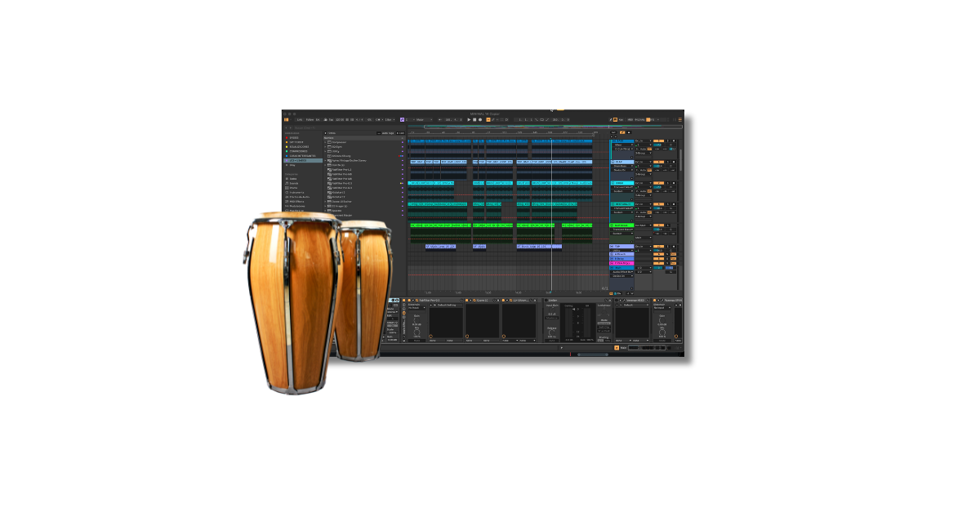
Task: Solo the B Delay return track
Action: click(x=667, y=259)
